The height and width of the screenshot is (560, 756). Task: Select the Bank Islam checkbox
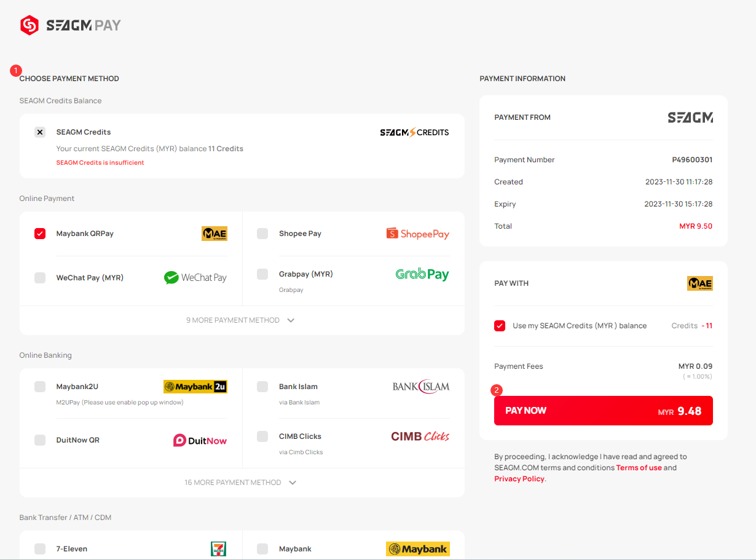pyautogui.click(x=262, y=387)
